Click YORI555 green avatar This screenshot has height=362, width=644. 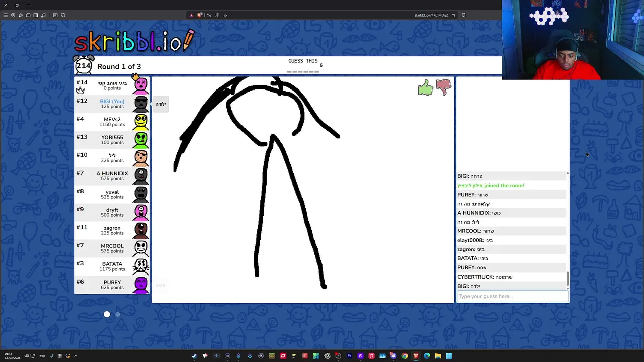point(141,139)
